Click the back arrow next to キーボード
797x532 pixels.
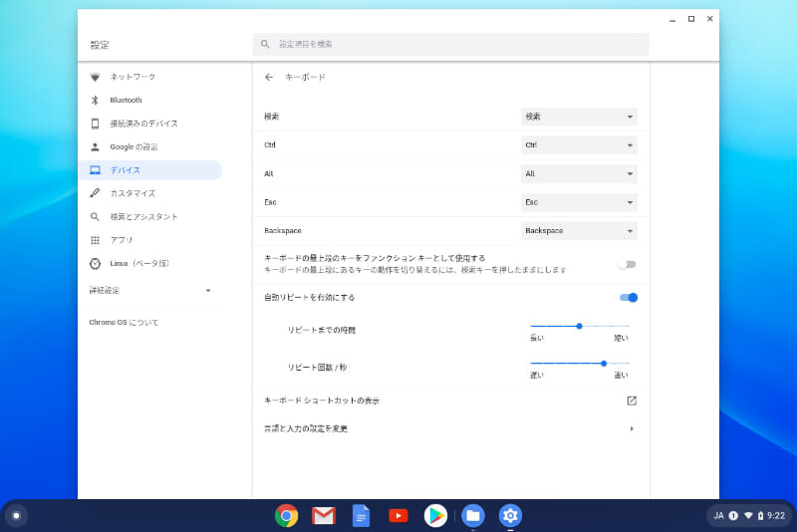click(x=269, y=78)
